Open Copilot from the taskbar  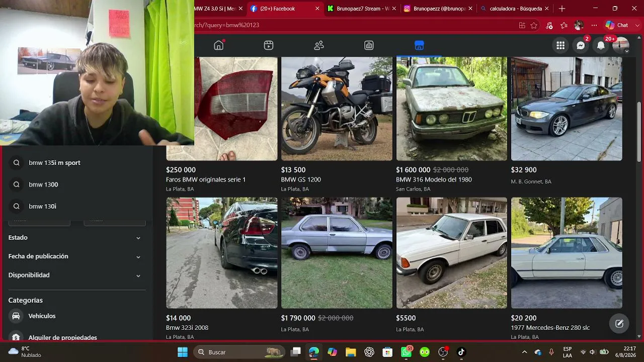(333, 352)
